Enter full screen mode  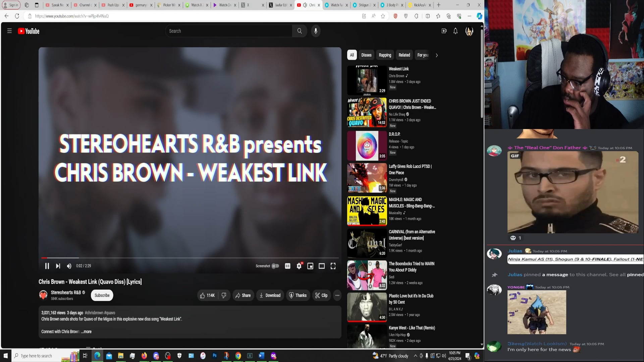coord(333,266)
